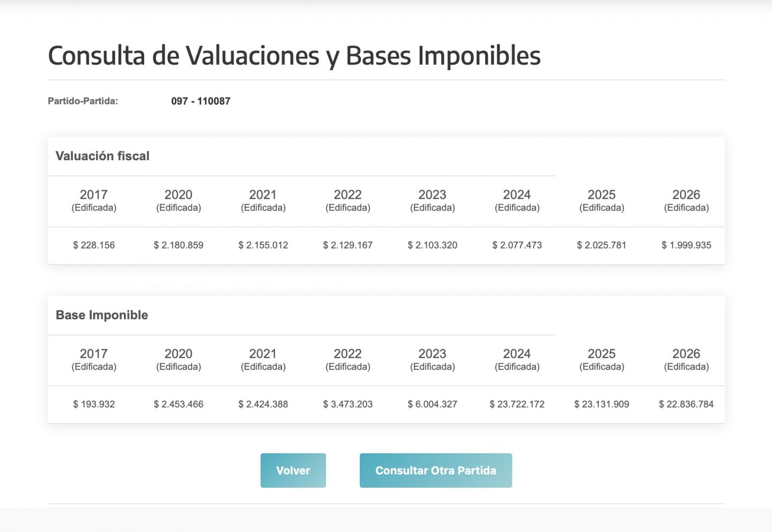Image resolution: width=772 pixels, height=532 pixels.
Task: Click the $ 228.156 valuation value
Action: pos(94,245)
